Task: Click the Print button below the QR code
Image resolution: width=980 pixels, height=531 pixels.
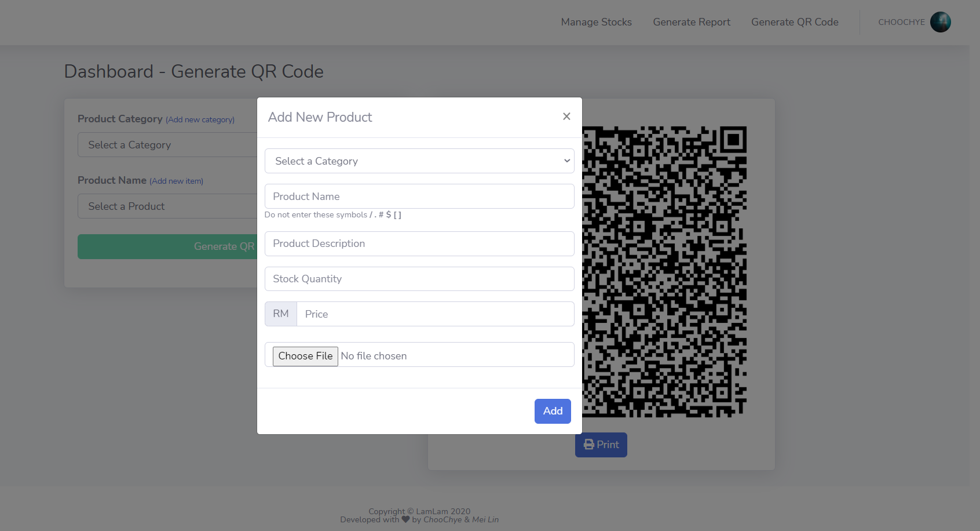Action: coord(601,444)
